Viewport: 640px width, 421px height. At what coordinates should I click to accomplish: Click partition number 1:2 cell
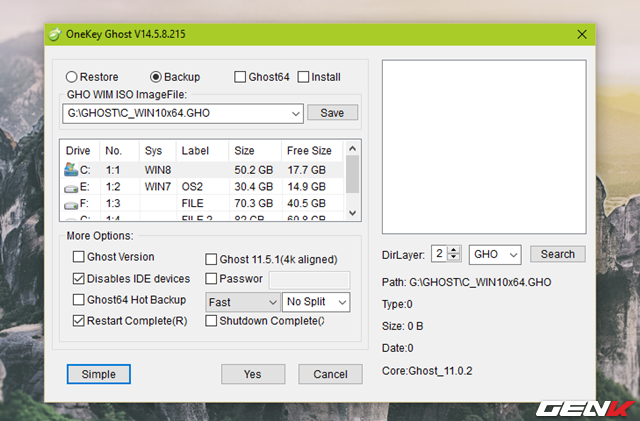coord(113,187)
